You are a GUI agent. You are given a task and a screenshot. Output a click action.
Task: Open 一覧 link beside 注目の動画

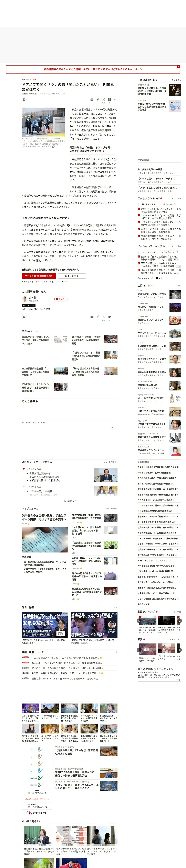point(116,608)
